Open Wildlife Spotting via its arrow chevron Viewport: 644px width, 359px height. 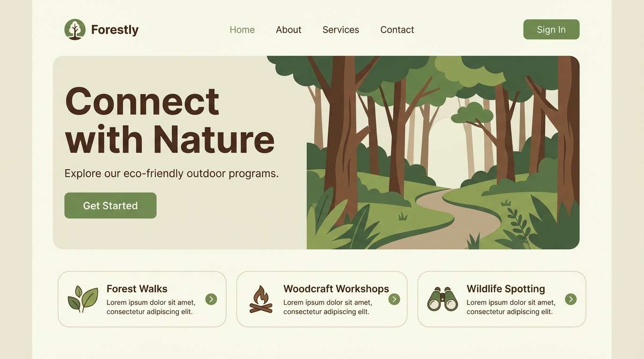[x=571, y=299]
